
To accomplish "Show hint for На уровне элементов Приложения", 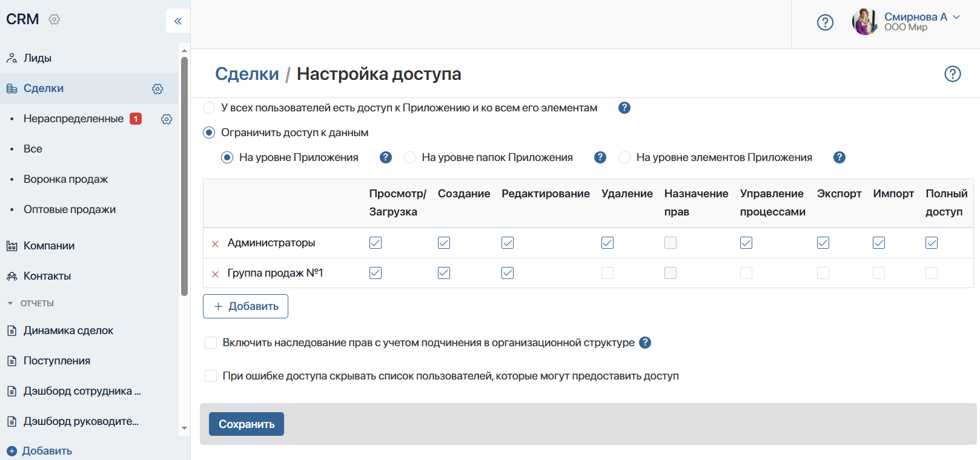I will point(839,157).
